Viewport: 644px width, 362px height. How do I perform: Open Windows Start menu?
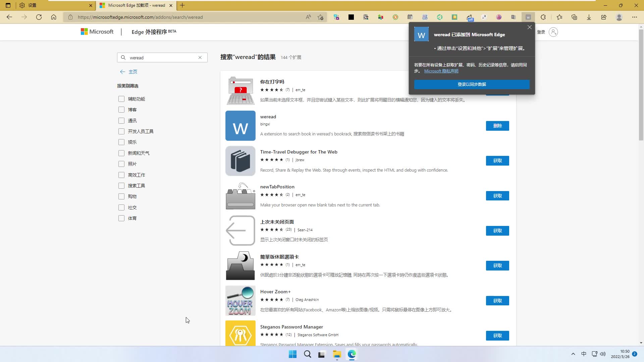pos(292,354)
